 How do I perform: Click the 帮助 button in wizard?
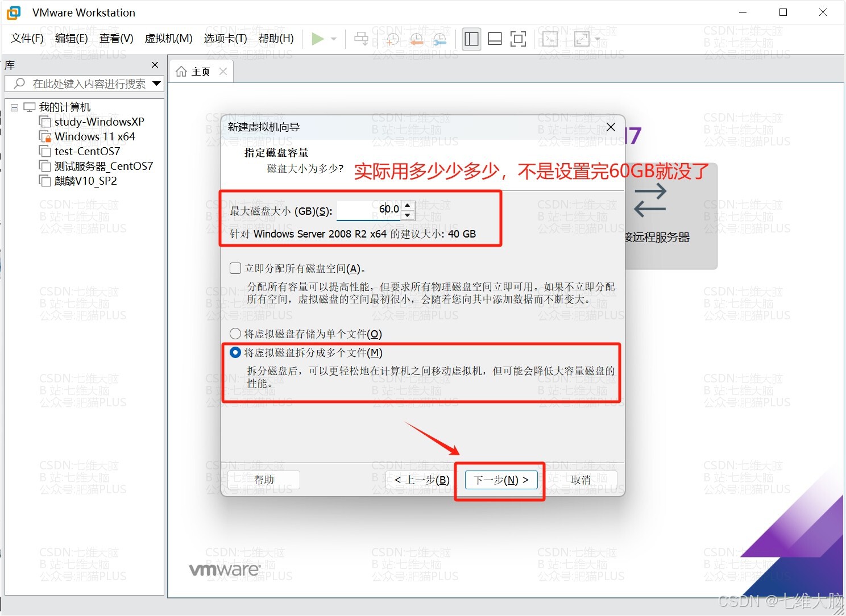pos(264,480)
